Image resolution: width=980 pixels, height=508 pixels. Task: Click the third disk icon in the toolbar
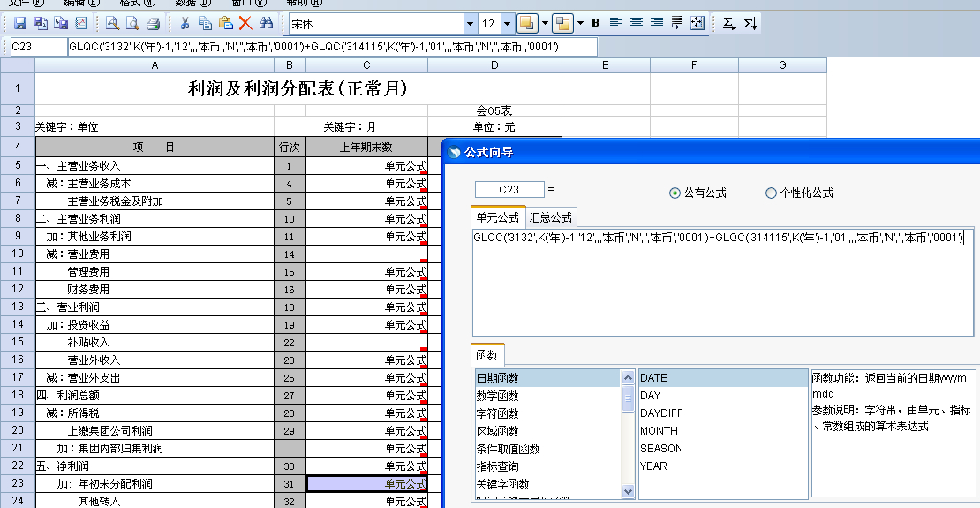coord(61,24)
